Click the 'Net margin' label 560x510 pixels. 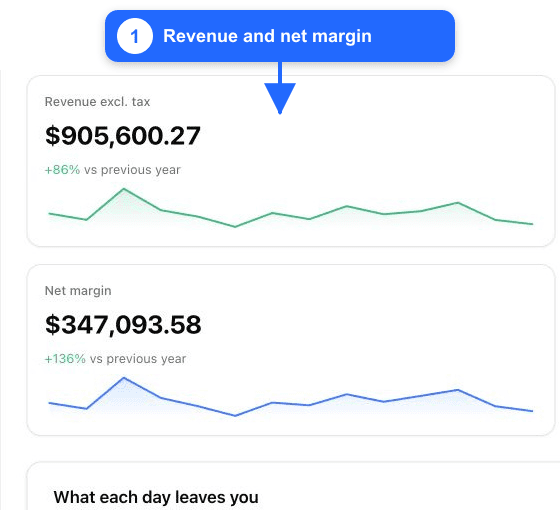click(x=78, y=291)
